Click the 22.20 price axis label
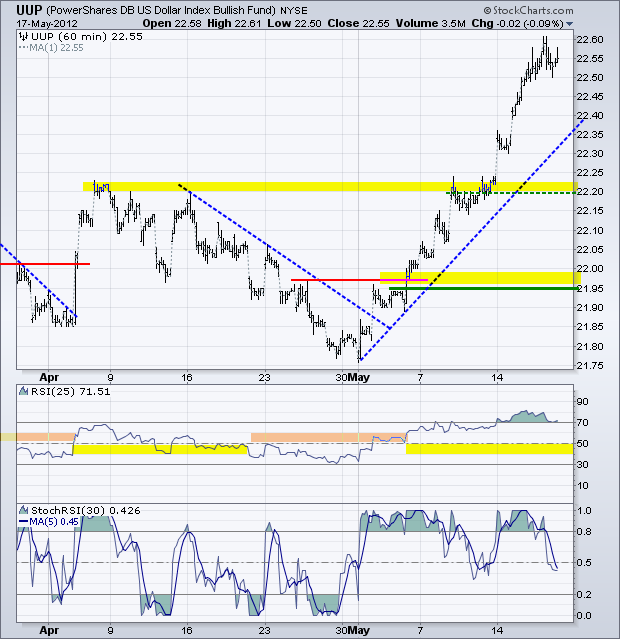This screenshot has width=620, height=639. (x=589, y=192)
